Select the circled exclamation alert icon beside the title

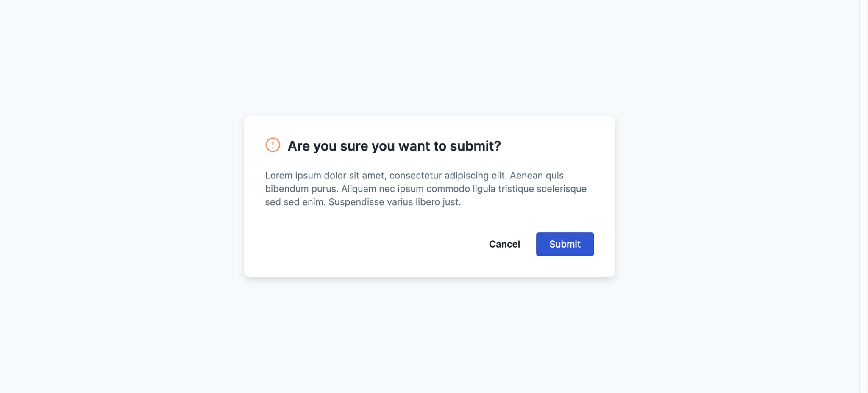[273, 145]
